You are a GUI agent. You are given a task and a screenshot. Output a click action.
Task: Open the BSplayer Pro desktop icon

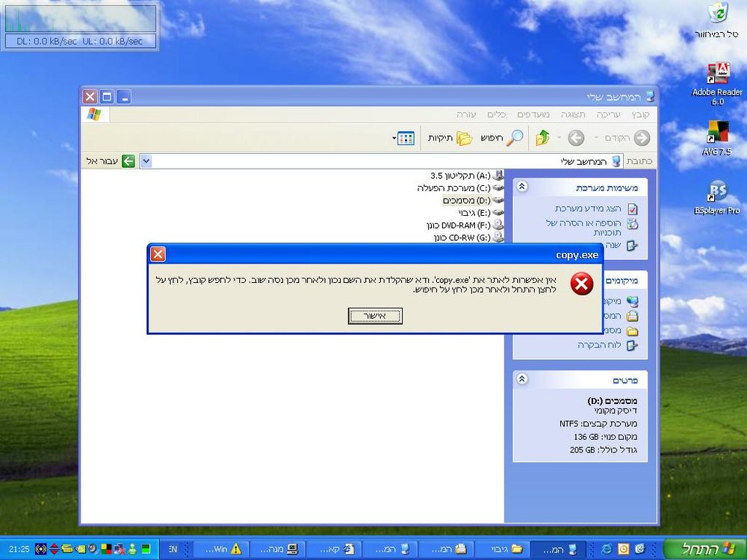click(x=717, y=198)
